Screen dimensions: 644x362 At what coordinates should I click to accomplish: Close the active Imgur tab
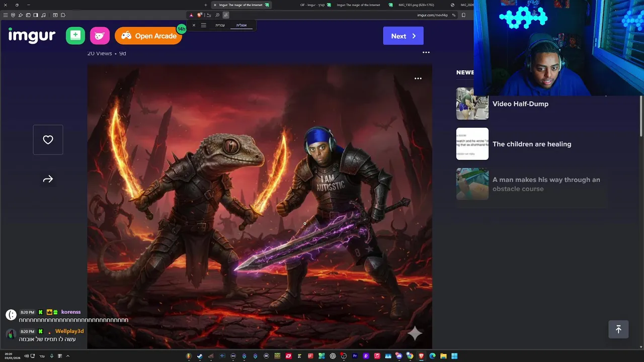(x=215, y=5)
